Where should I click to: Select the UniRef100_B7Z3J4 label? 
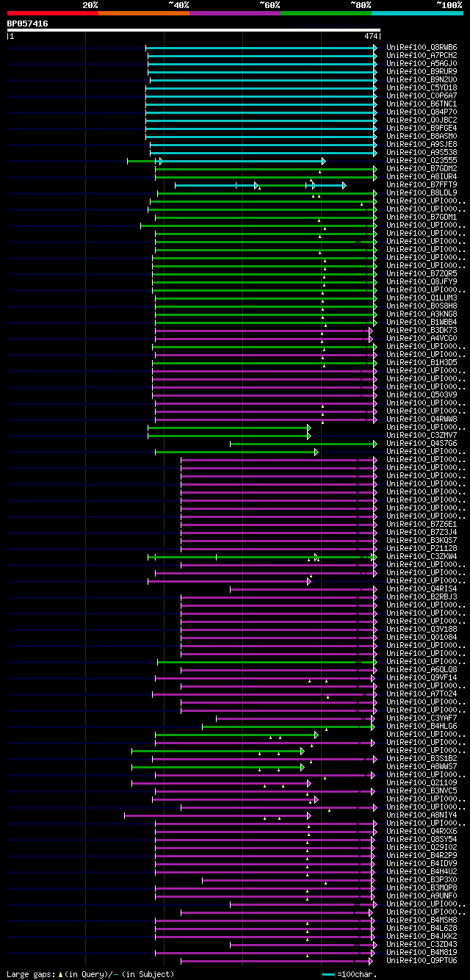click(x=422, y=532)
